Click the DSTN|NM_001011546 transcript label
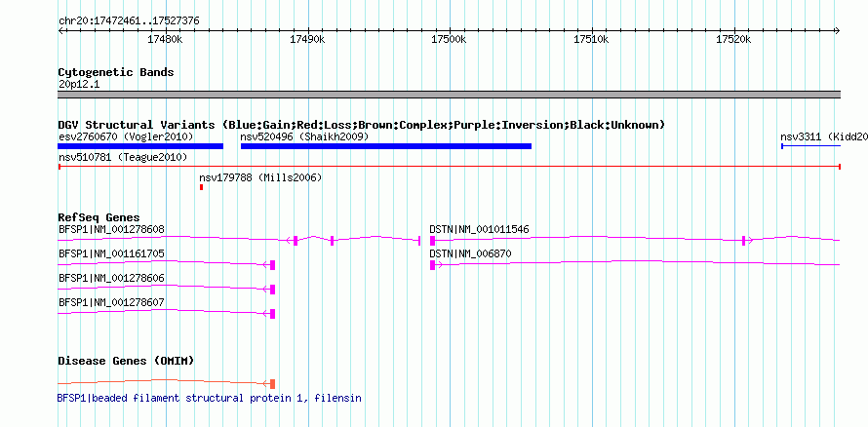 (479, 229)
